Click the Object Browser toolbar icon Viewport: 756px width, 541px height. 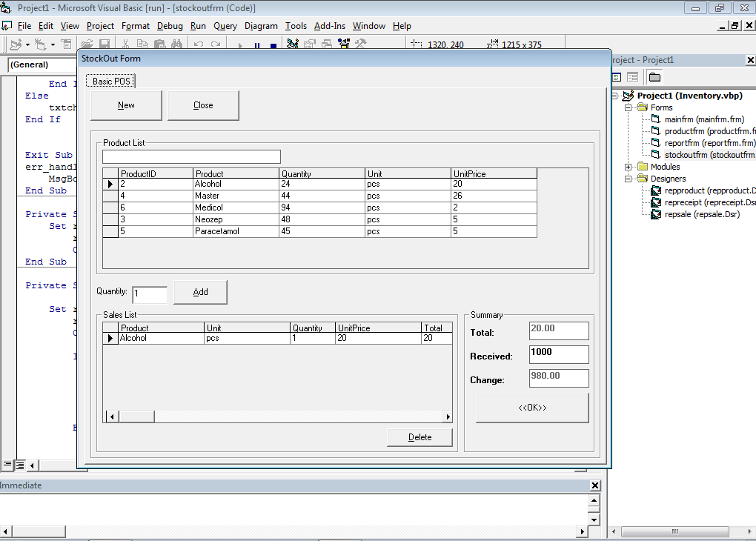pyautogui.click(x=343, y=44)
